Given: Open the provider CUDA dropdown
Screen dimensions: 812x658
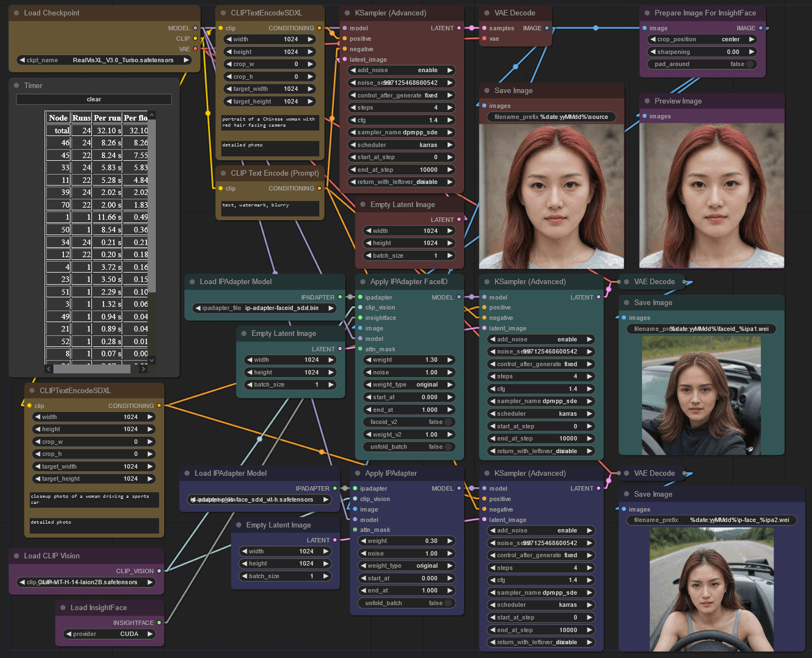Looking at the screenshot, I should (110, 634).
